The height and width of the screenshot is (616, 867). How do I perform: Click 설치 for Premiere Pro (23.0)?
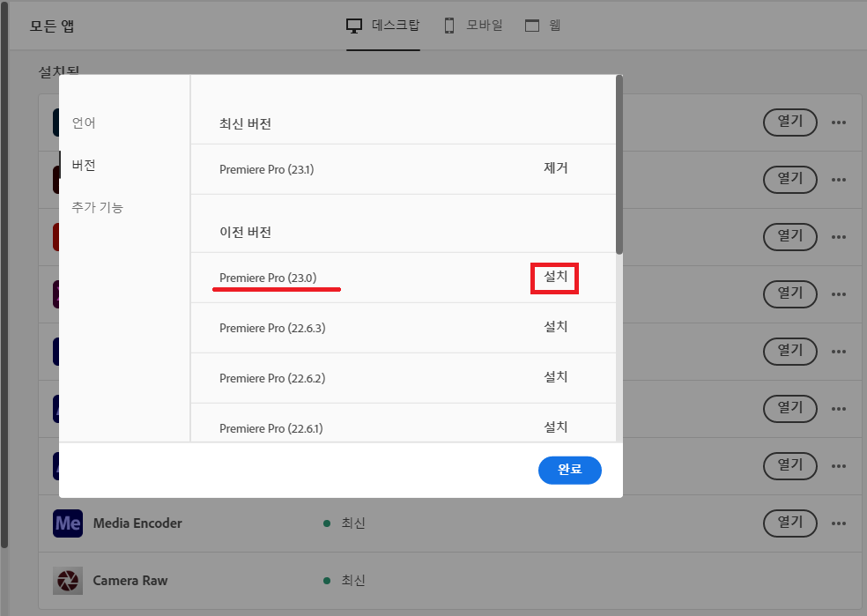(555, 277)
